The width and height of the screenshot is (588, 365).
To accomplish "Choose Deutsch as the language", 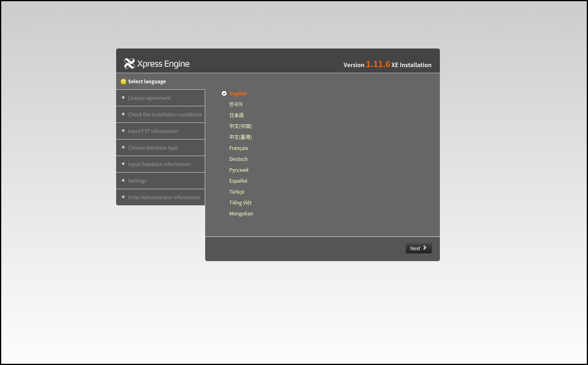I will tap(238, 159).
